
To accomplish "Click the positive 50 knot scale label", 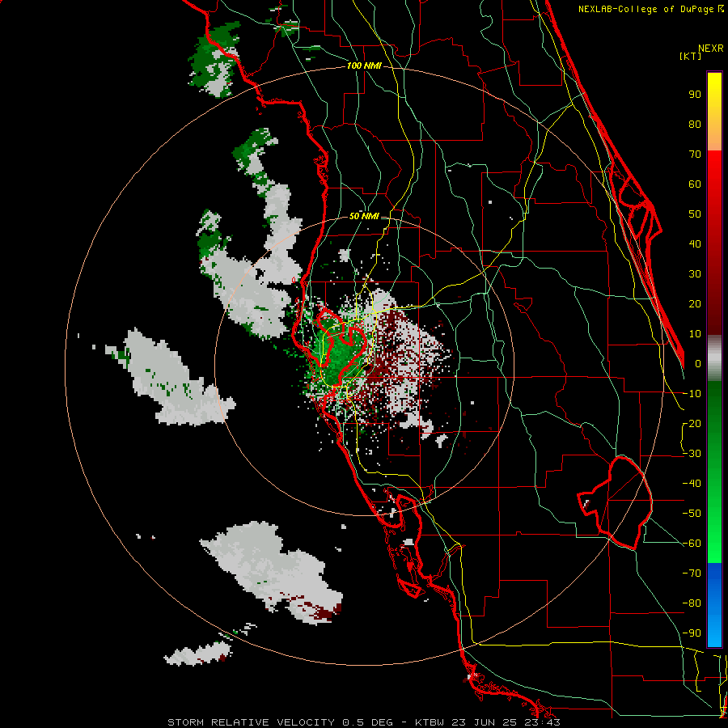I will [x=695, y=214].
